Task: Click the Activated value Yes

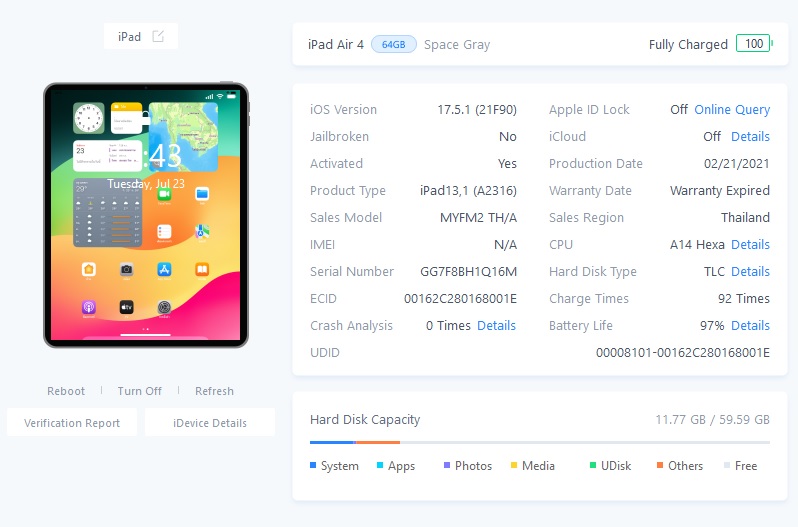Action: pyautogui.click(x=507, y=163)
